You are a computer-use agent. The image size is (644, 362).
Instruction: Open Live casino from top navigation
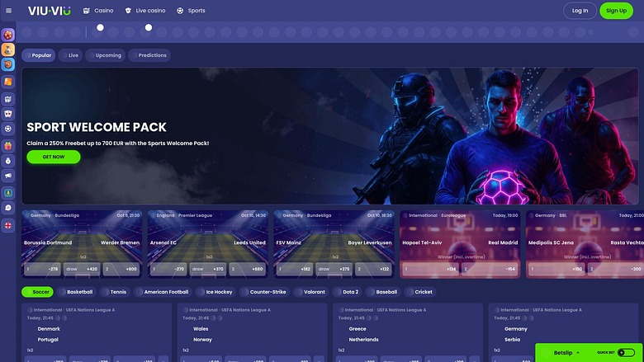(x=145, y=11)
